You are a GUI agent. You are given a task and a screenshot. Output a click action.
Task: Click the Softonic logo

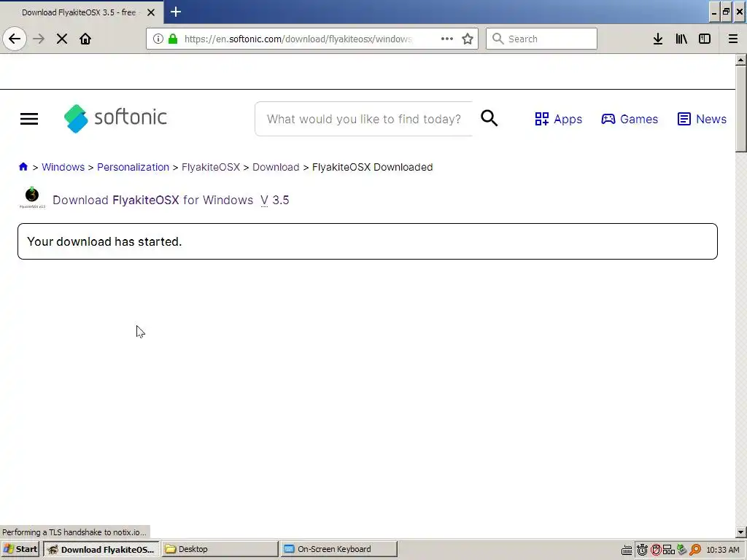pyautogui.click(x=115, y=118)
